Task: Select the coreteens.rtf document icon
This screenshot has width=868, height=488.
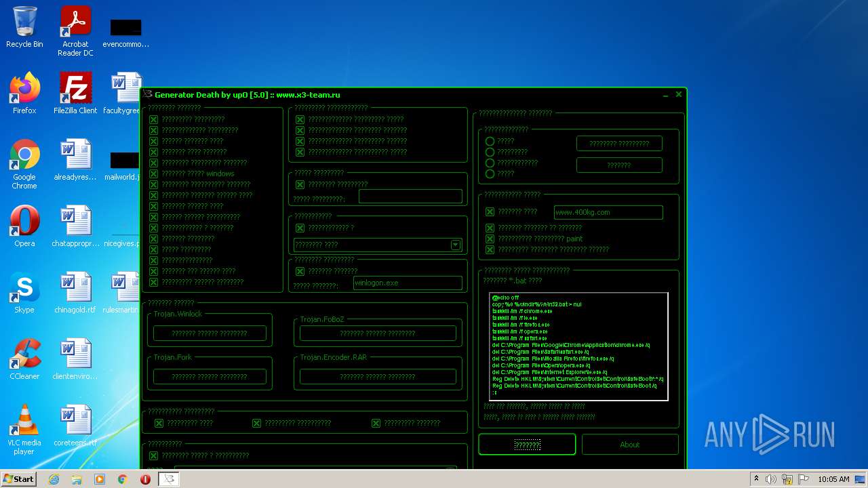Action: point(75,426)
